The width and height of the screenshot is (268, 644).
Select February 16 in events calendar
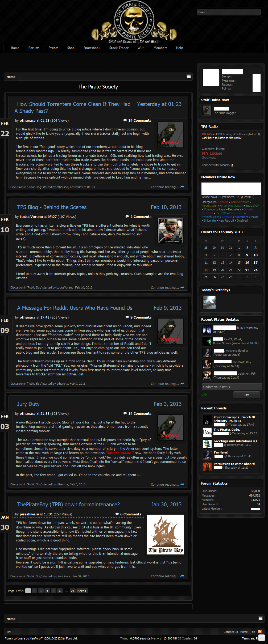point(247,262)
